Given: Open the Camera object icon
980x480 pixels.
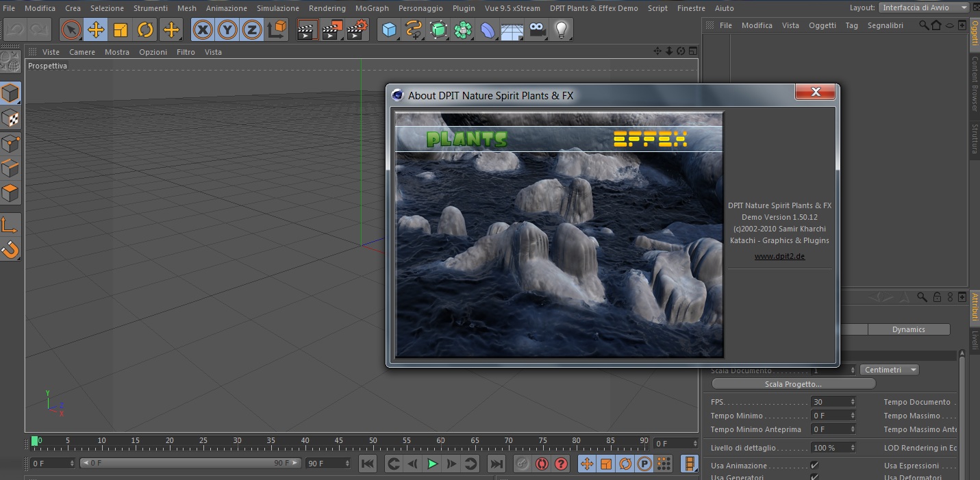Looking at the screenshot, I should pos(538,29).
